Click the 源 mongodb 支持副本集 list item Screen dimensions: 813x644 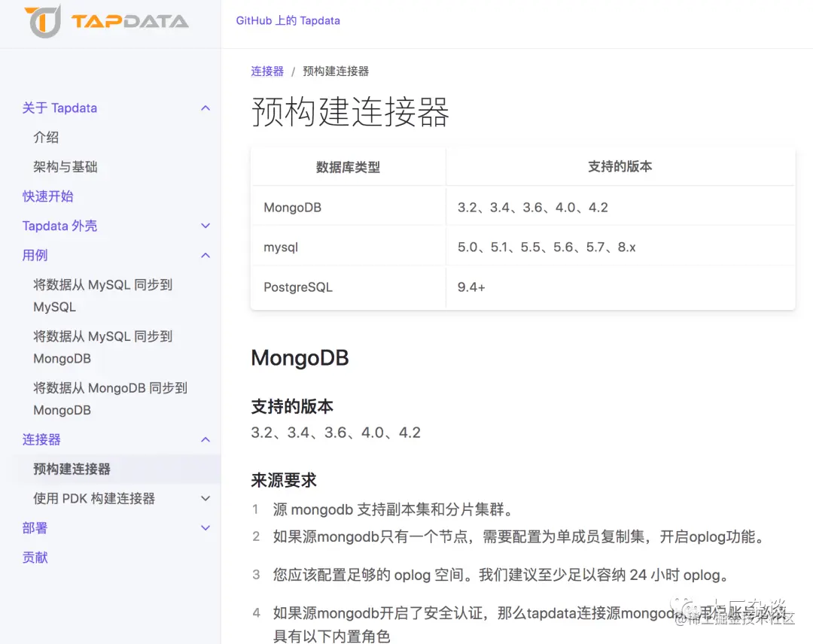click(393, 510)
